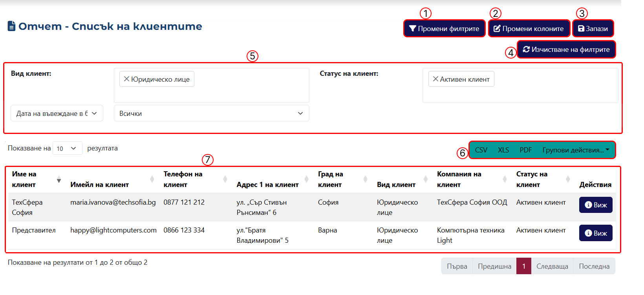Go to the Последна page
Screen dimensions: 644x295
pyautogui.click(x=594, y=266)
